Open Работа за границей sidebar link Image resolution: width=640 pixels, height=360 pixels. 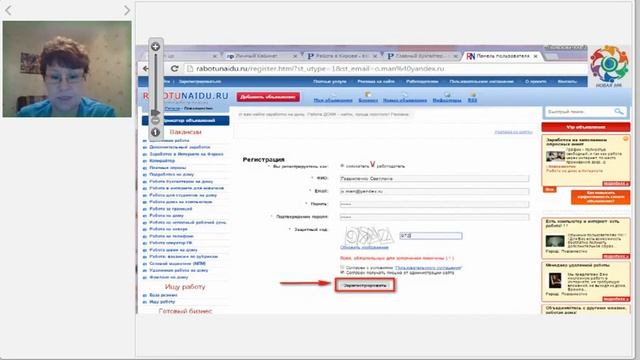pyautogui.click(x=171, y=209)
